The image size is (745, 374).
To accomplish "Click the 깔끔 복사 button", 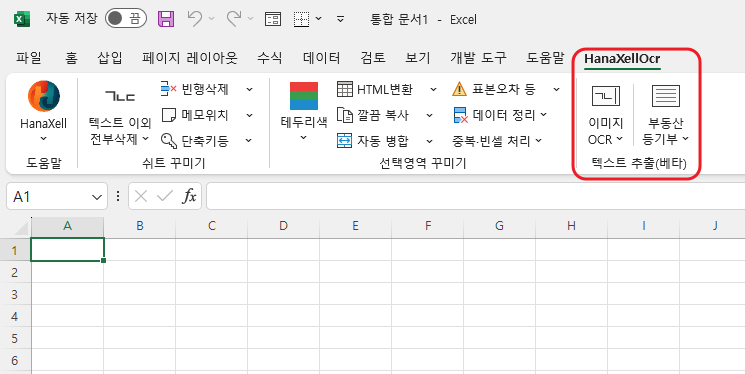I will coord(372,115).
